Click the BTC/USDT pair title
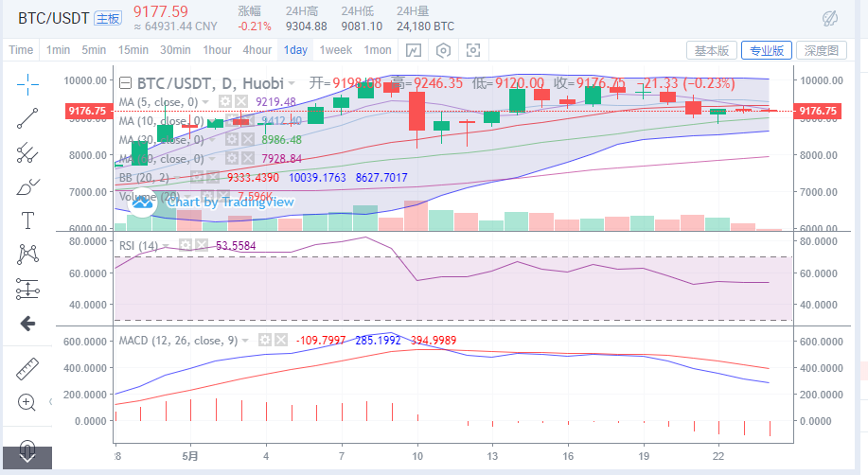Screen dimensions: 868x475 (x=53, y=18)
